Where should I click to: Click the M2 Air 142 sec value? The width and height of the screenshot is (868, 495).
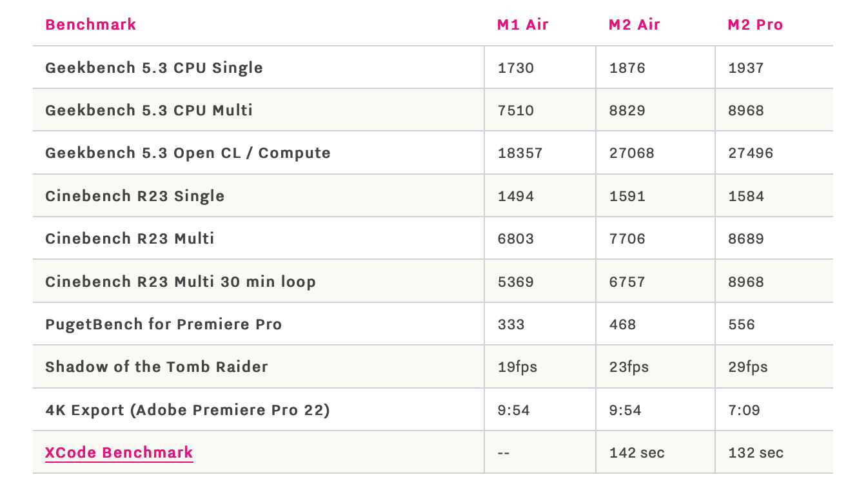pyautogui.click(x=637, y=452)
